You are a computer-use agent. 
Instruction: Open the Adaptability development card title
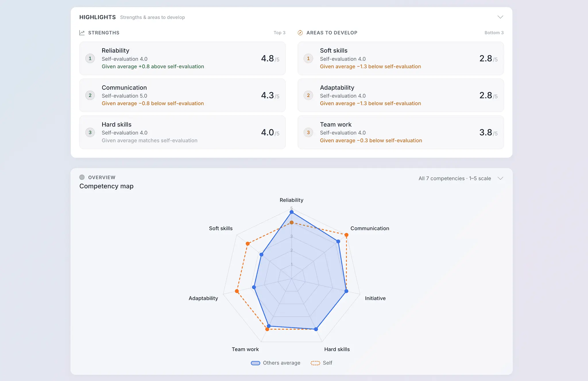(x=337, y=88)
